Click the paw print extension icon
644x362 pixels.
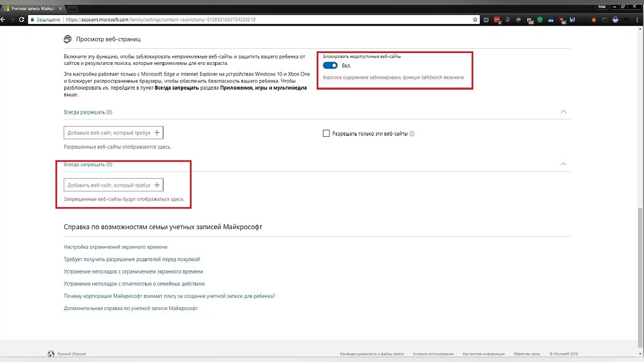(508, 20)
